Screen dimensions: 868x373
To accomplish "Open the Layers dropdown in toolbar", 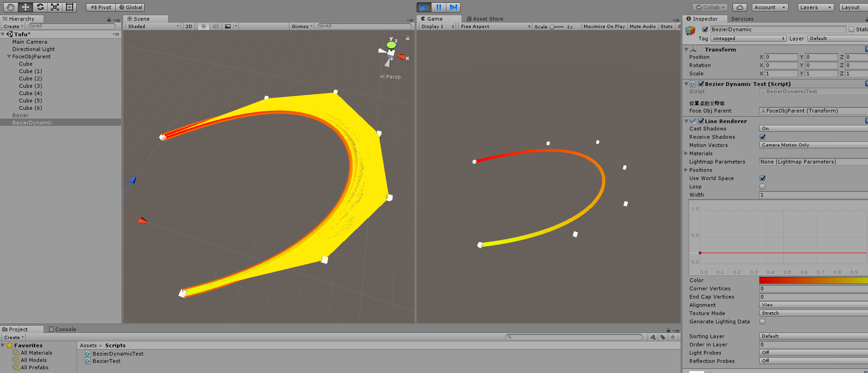I will [815, 7].
